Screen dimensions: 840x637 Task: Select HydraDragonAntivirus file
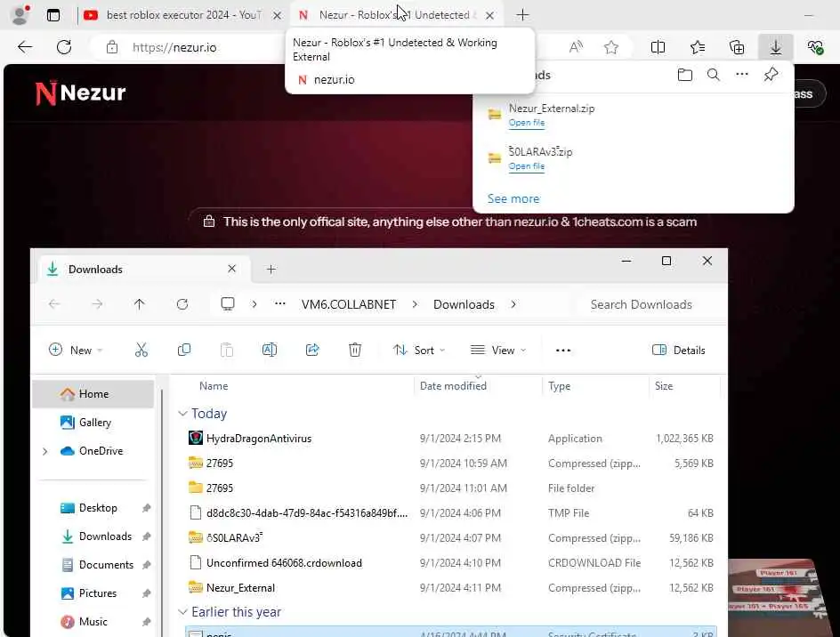(450, 439)
